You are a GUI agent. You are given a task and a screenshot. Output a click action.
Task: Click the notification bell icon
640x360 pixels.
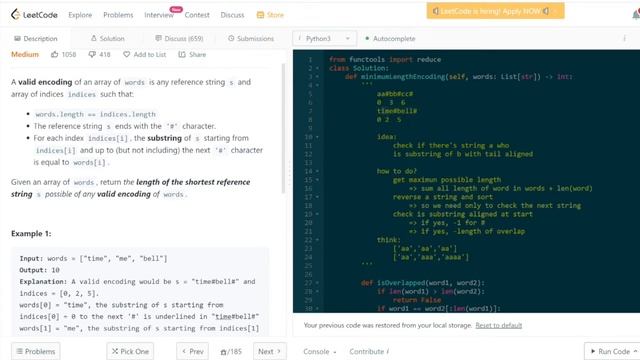click(636, 15)
